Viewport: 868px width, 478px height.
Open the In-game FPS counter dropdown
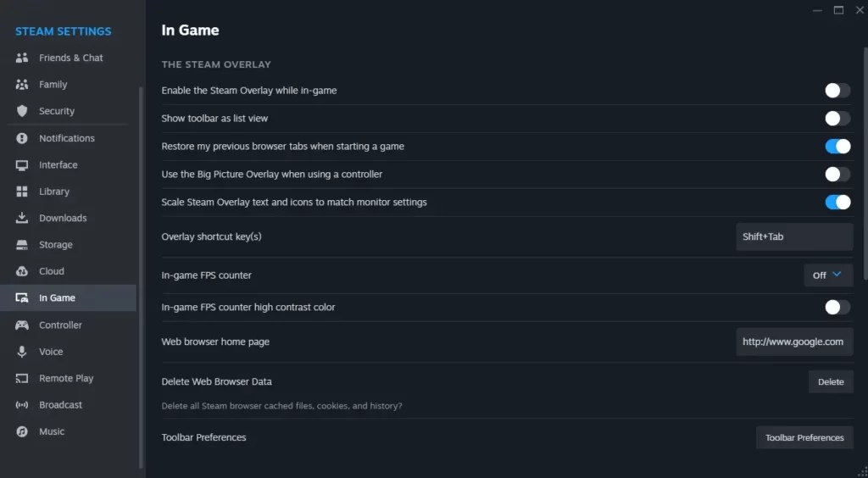click(x=828, y=275)
